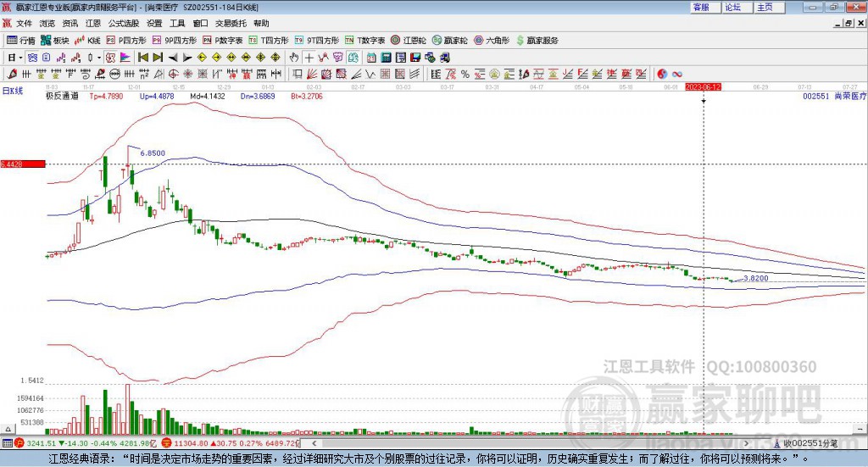This screenshot has height=467, width=868.
Task: Open the 收002551分笔 status item
Action: point(805,443)
